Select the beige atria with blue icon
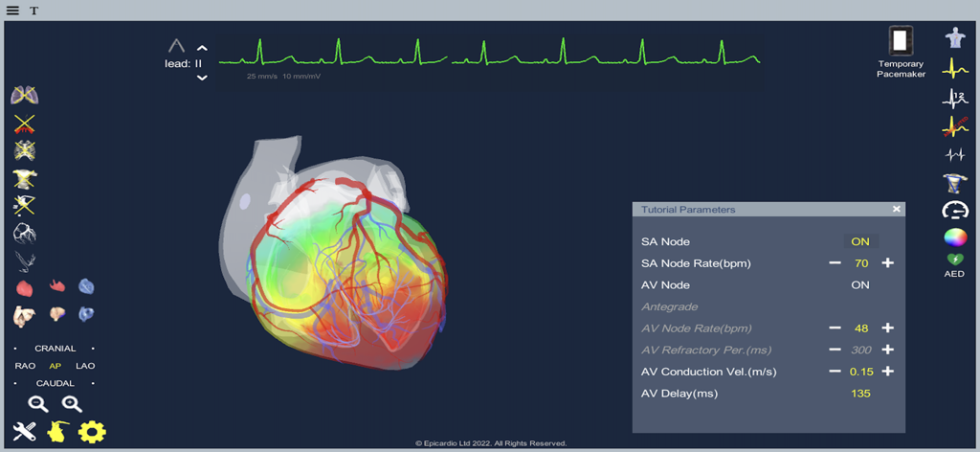The height and width of the screenshot is (452, 980). click(57, 313)
